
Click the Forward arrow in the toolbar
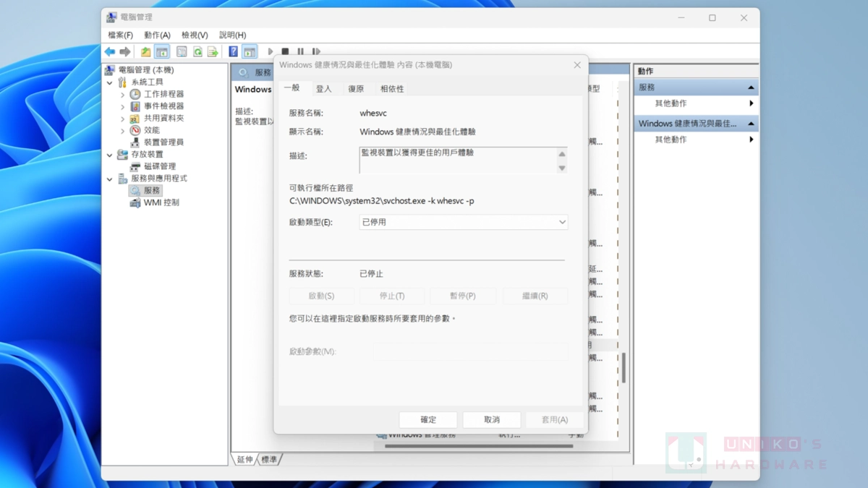[125, 52]
